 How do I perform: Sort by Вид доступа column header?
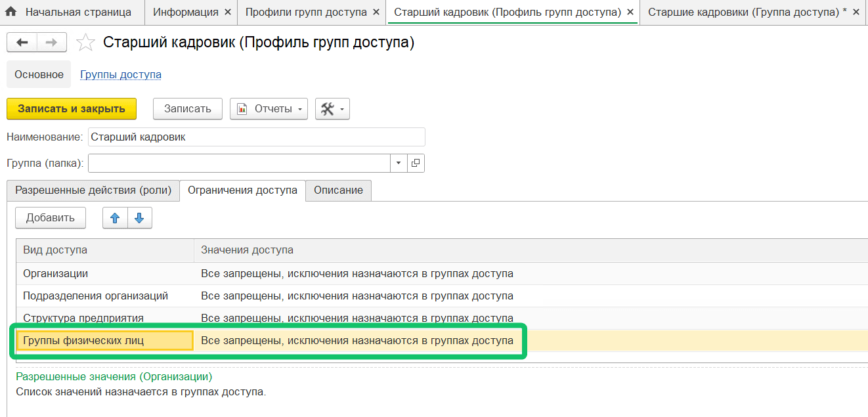click(105, 250)
